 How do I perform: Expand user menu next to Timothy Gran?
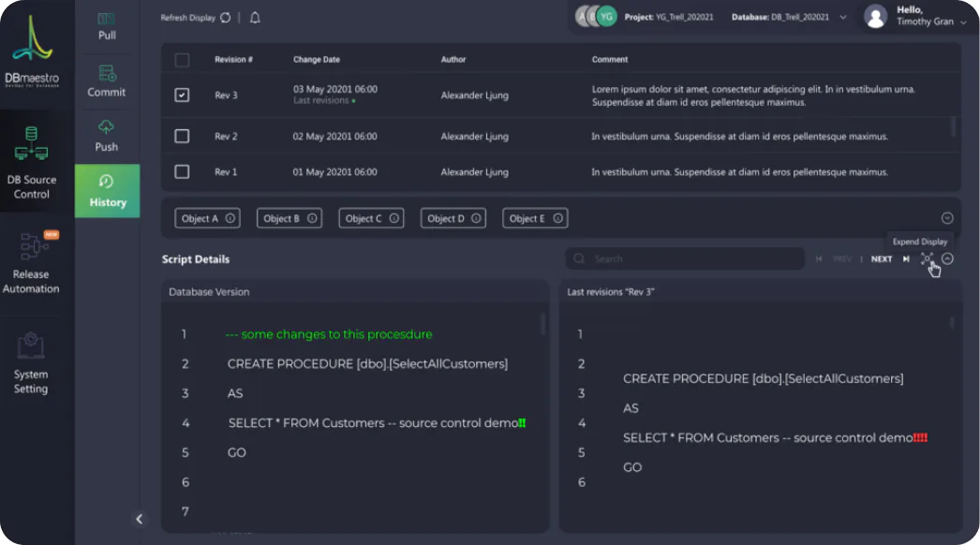point(963,22)
